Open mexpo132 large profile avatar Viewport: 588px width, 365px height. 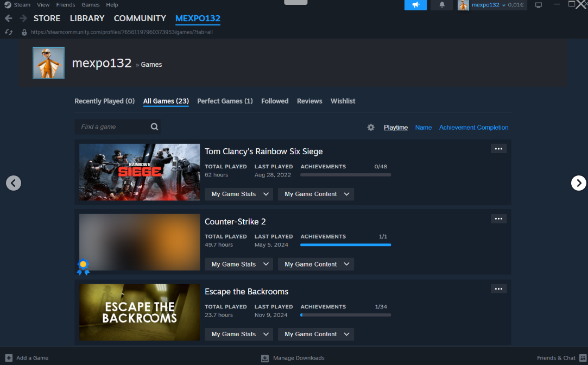[x=48, y=62]
